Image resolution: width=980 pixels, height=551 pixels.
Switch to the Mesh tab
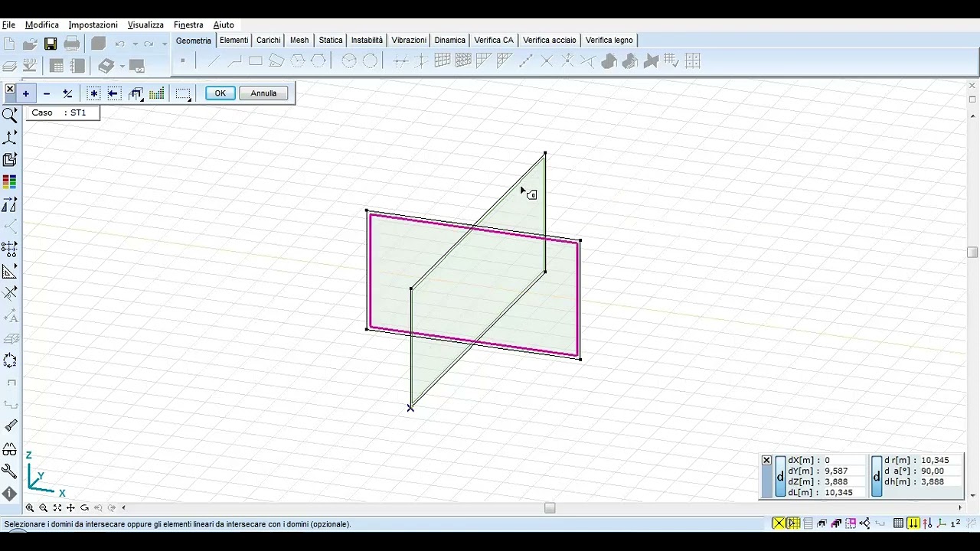tap(299, 40)
